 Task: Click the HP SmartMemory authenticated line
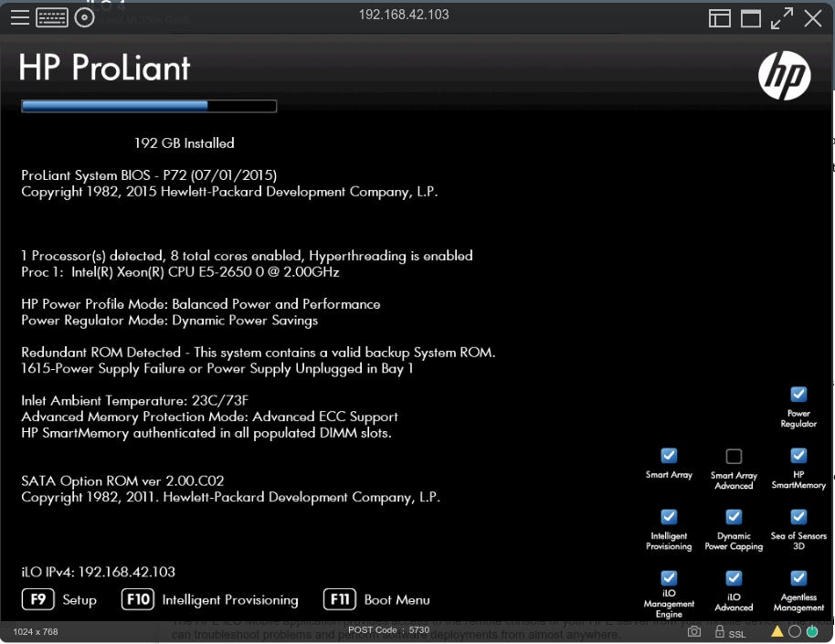point(206,433)
